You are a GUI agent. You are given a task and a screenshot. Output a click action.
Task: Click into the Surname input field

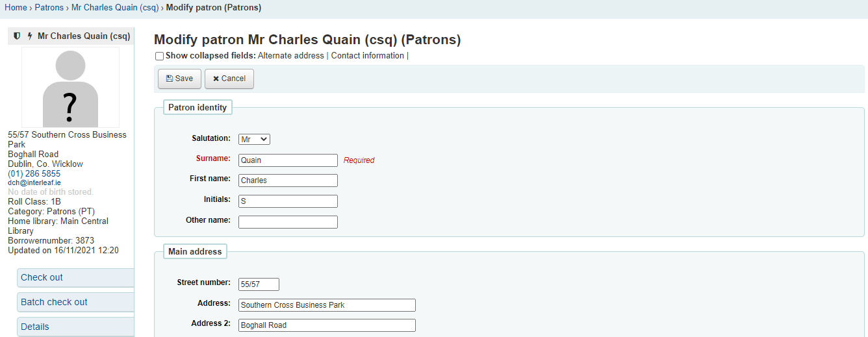coord(288,160)
